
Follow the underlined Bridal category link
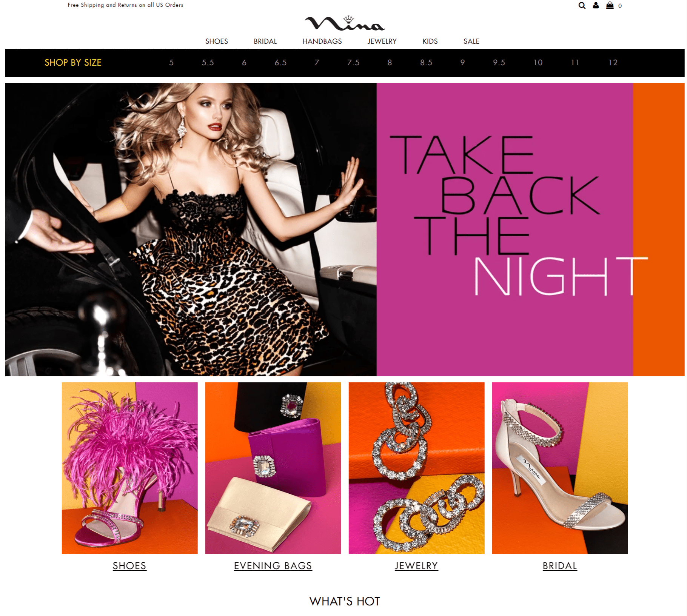560,566
